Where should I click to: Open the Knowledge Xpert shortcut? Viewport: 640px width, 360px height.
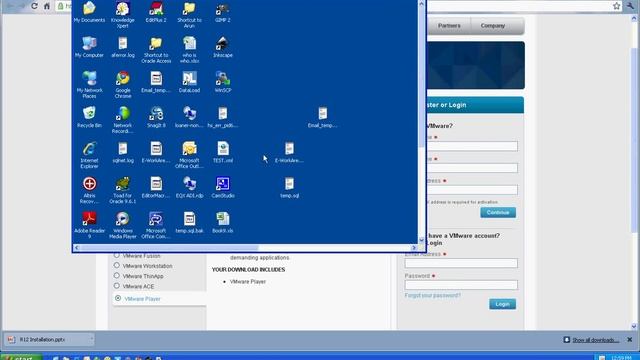(122, 15)
